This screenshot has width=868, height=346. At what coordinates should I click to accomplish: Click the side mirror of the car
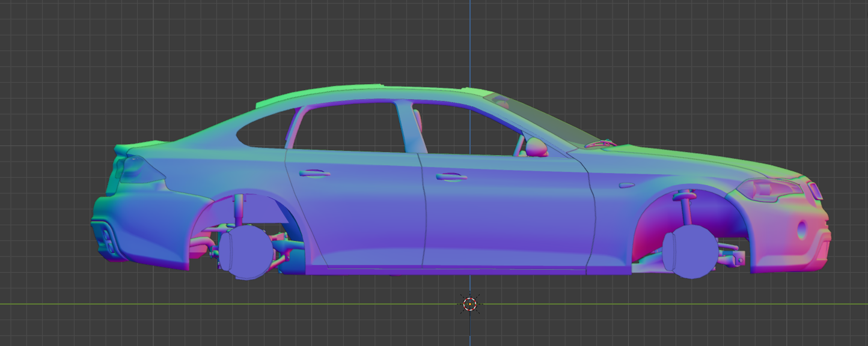[x=535, y=147]
